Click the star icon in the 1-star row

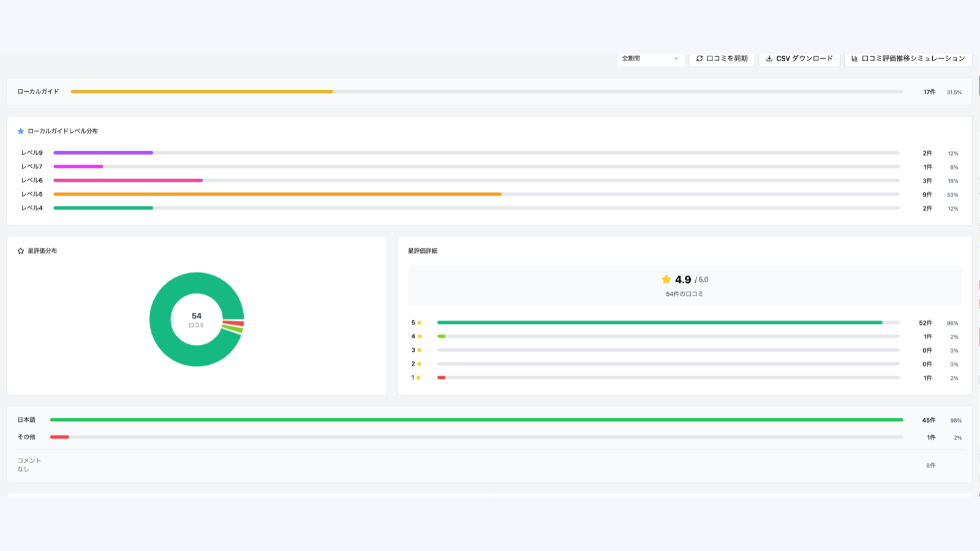419,378
